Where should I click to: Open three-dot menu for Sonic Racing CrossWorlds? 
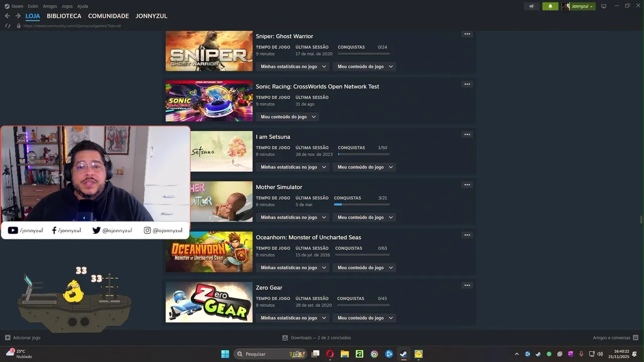[467, 84]
